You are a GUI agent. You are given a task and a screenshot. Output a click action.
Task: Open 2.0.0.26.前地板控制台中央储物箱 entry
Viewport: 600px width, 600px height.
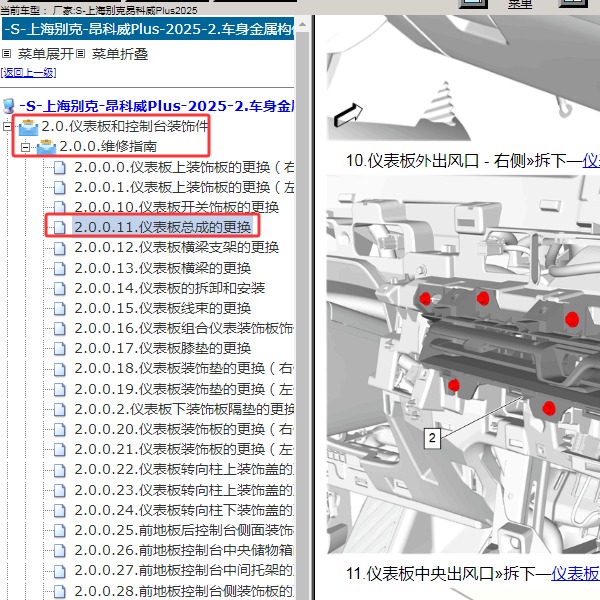point(184,550)
